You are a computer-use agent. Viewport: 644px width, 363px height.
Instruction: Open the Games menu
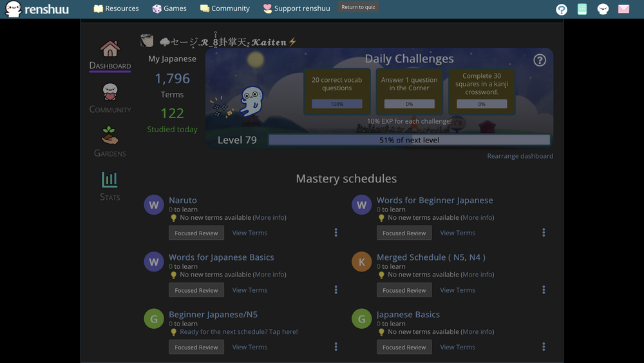point(169,9)
